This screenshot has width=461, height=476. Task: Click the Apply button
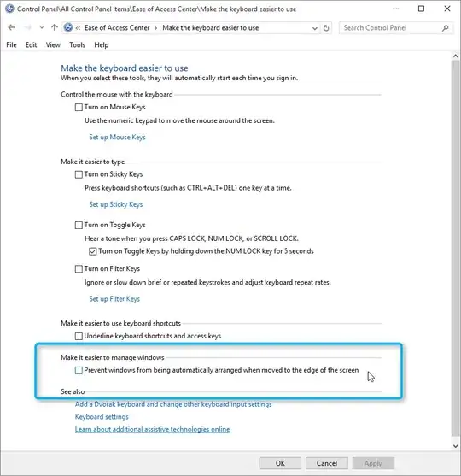(373, 463)
